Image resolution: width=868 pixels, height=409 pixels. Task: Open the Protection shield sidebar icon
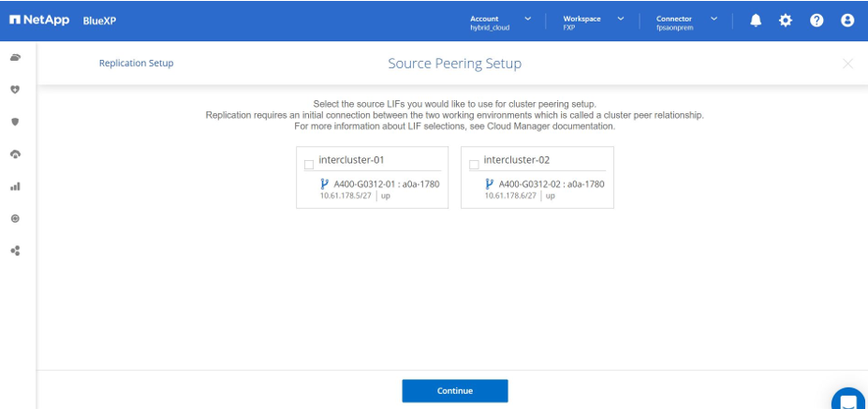pyautogui.click(x=15, y=122)
